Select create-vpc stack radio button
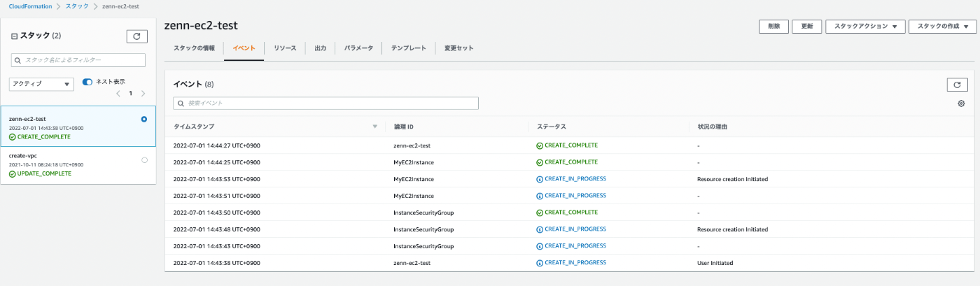The image size is (980, 286). [144, 160]
